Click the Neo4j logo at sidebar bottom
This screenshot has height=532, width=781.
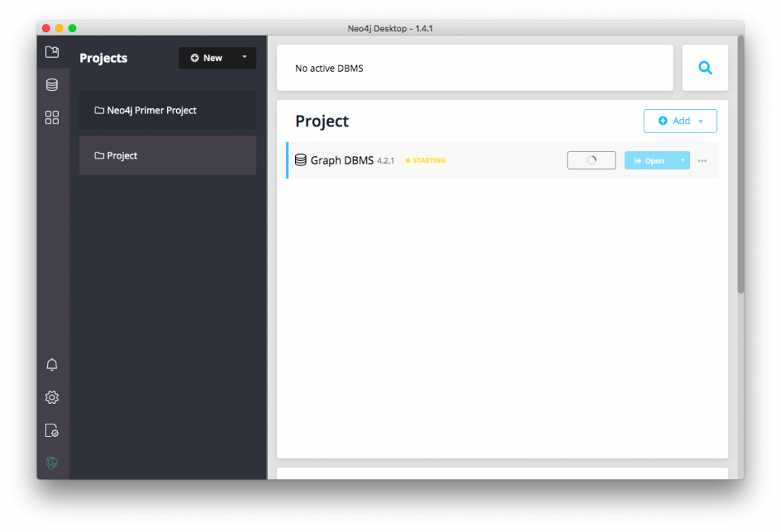tap(52, 463)
